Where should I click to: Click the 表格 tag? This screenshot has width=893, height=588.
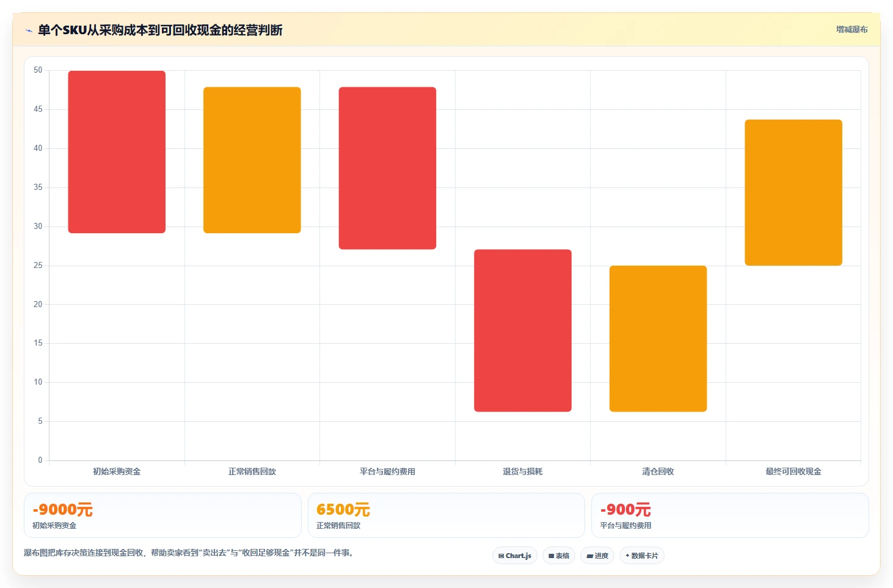pos(559,556)
